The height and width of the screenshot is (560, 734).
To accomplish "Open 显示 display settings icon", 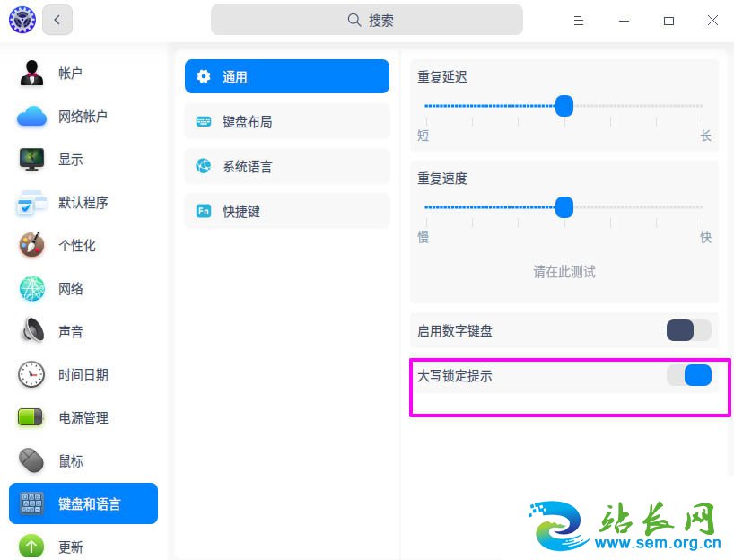I will coord(31,160).
